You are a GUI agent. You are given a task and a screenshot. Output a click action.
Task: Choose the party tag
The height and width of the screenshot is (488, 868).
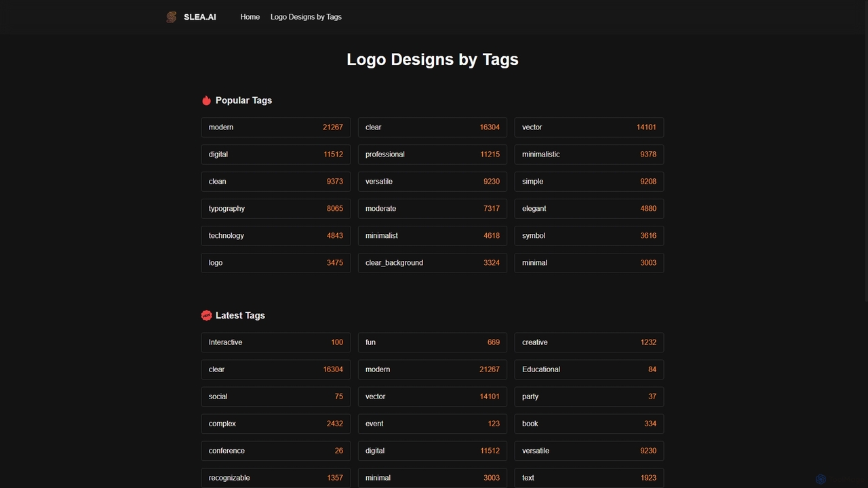[589, 396]
